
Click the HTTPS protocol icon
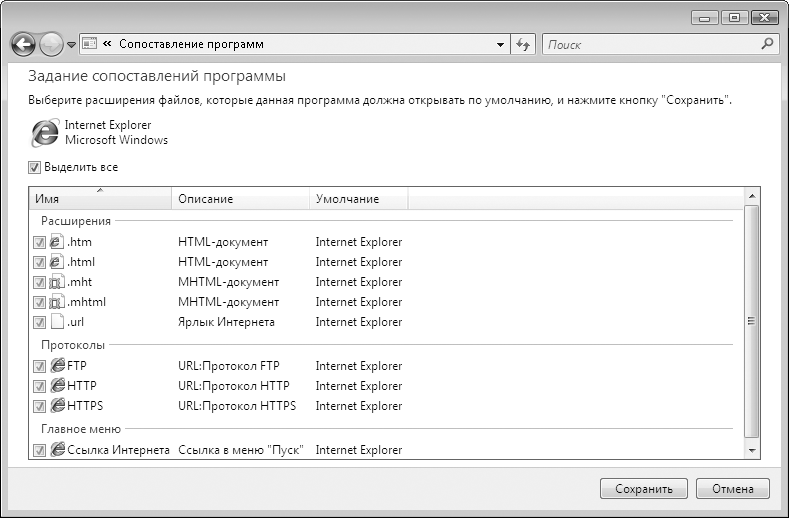[x=58, y=405]
